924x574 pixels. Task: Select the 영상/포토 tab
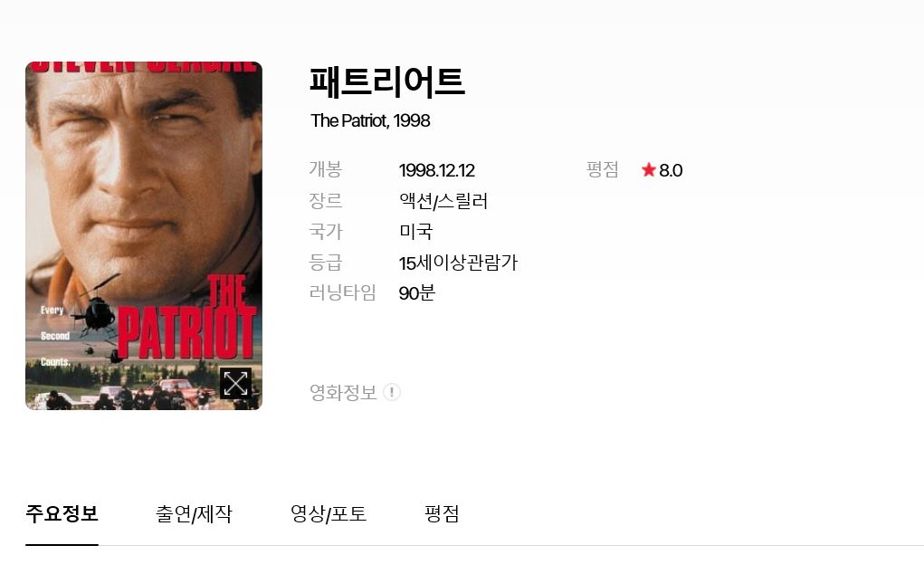329,514
